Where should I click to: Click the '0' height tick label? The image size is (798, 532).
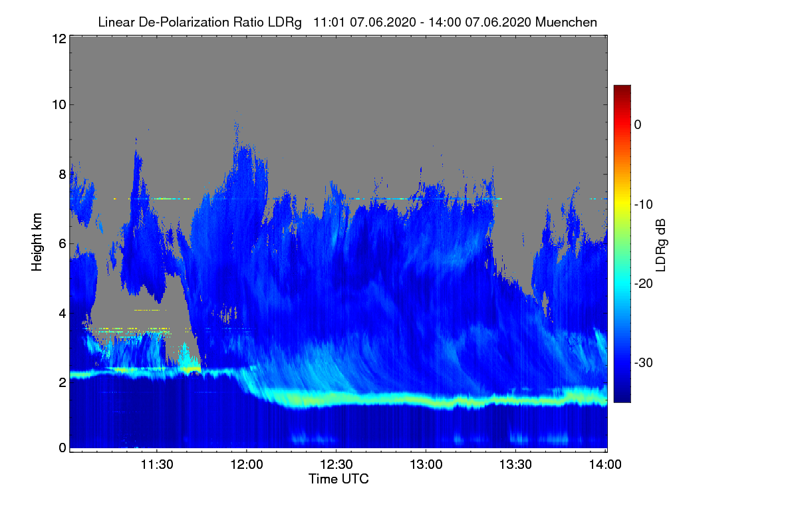tap(61, 448)
